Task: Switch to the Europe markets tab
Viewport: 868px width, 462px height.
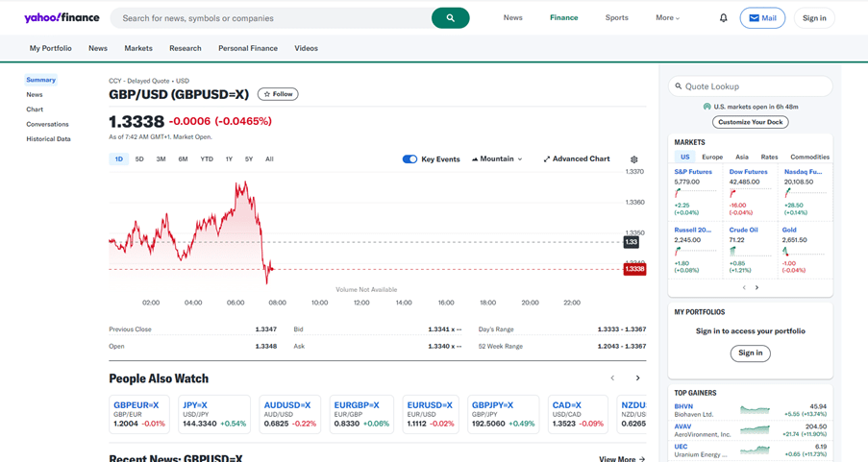Action: tap(712, 157)
